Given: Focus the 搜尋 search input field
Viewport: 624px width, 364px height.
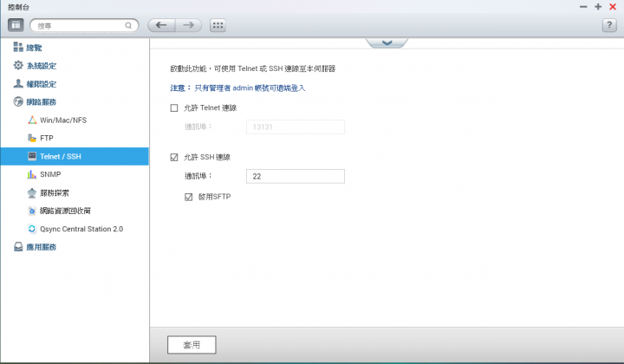Looking at the screenshot, I should (x=80, y=25).
